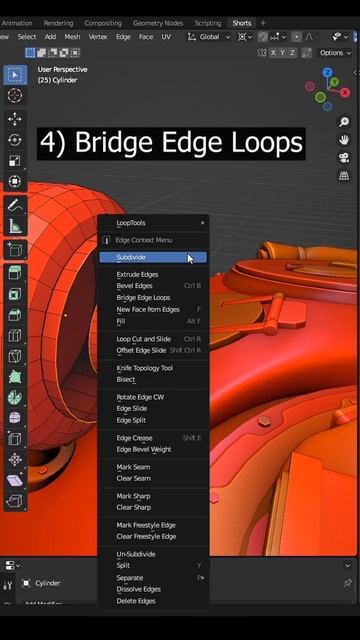Click Un-Subdivide in the context menu
360x640 pixels.
tap(153, 554)
